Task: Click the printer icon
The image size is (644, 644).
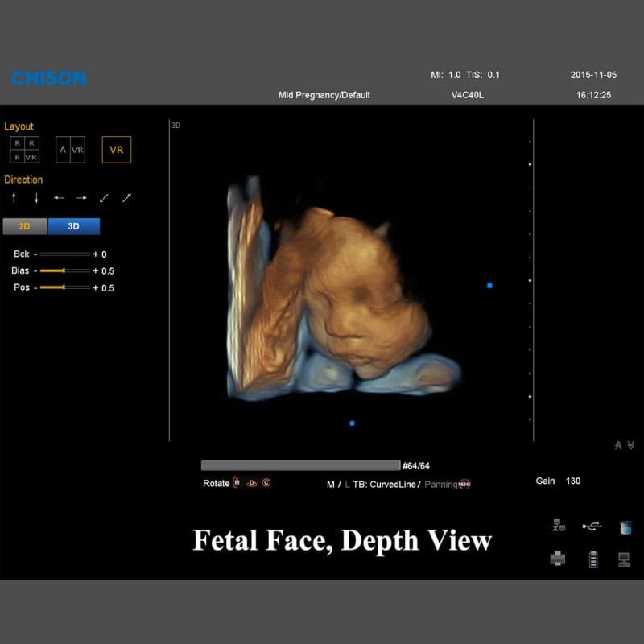Action: coord(558,559)
